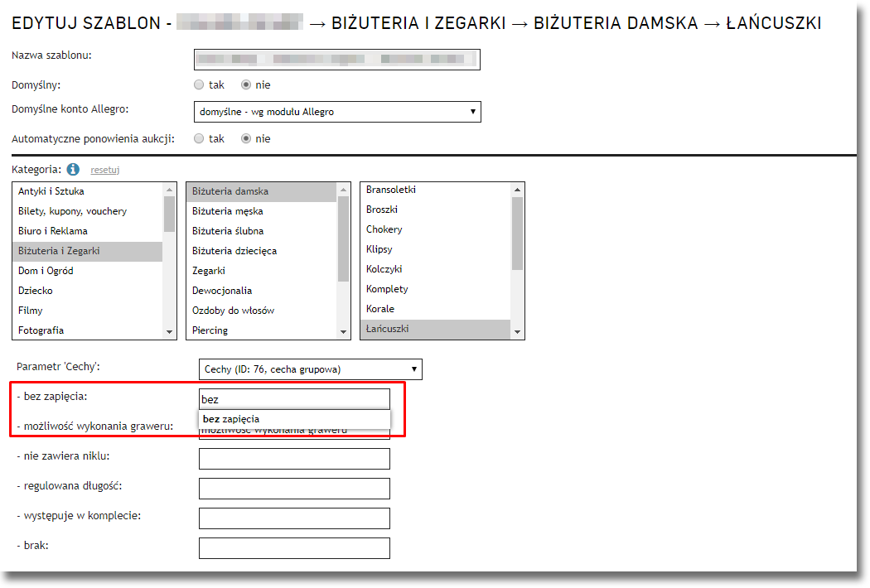Select 'nie' for Automatyczne ponowienia aukcji
The image size is (870, 588).
(x=246, y=138)
